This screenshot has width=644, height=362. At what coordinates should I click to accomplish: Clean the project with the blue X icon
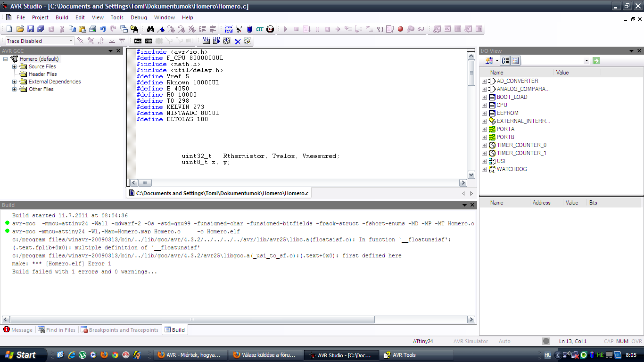coord(237,41)
